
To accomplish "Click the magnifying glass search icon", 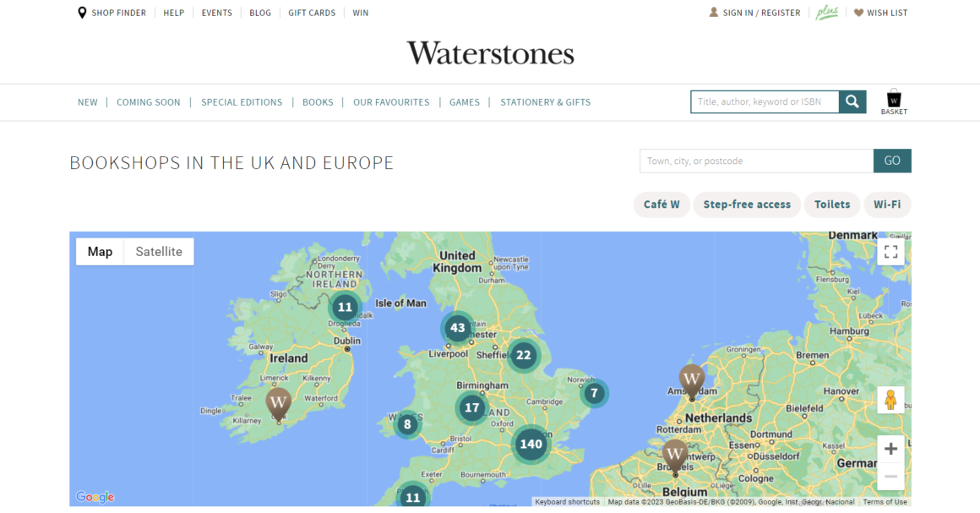I will click(852, 101).
